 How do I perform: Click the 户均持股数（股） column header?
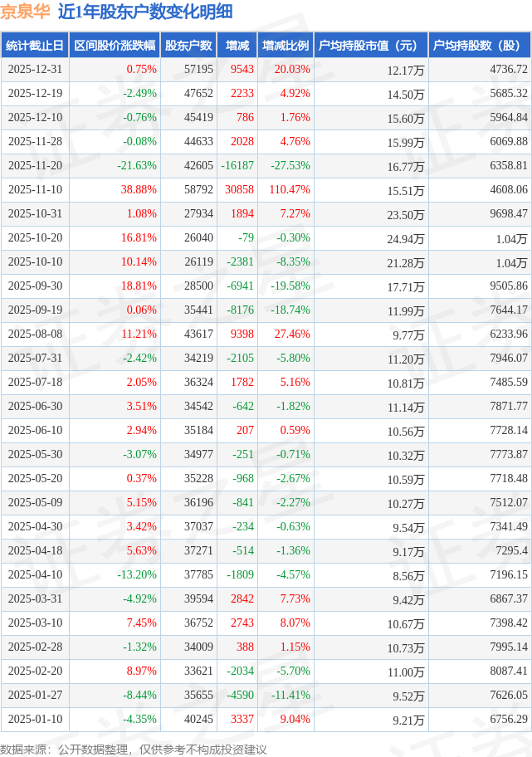[480, 46]
